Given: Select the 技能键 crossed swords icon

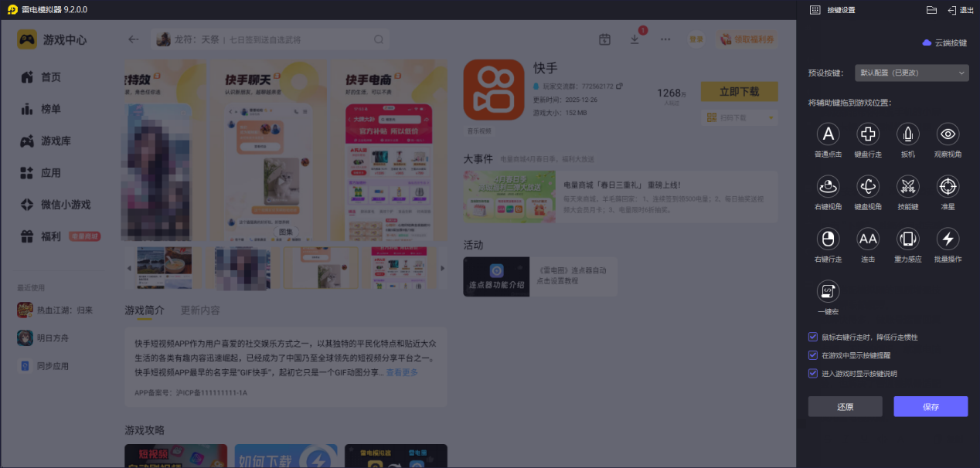Looking at the screenshot, I should [908, 186].
